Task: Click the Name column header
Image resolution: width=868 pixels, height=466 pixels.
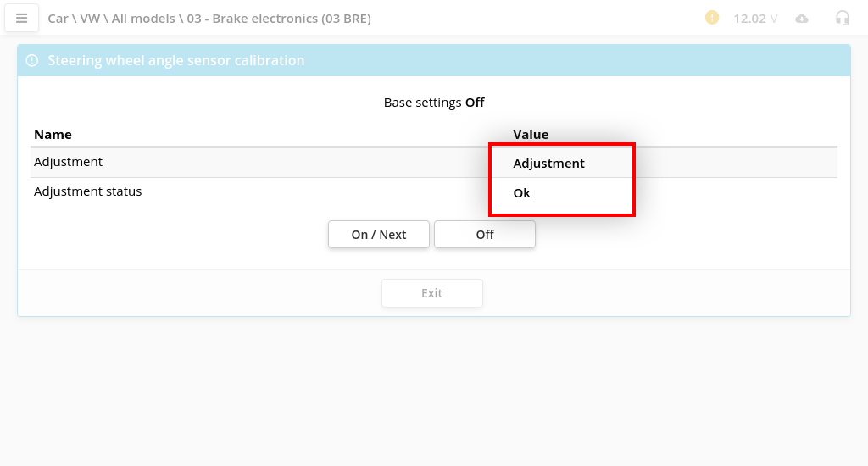Action: (53, 134)
